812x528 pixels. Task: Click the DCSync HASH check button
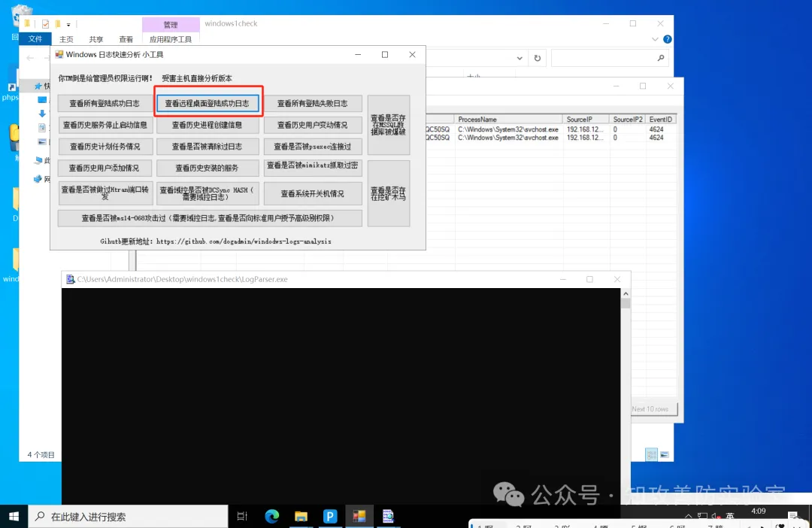pos(208,193)
